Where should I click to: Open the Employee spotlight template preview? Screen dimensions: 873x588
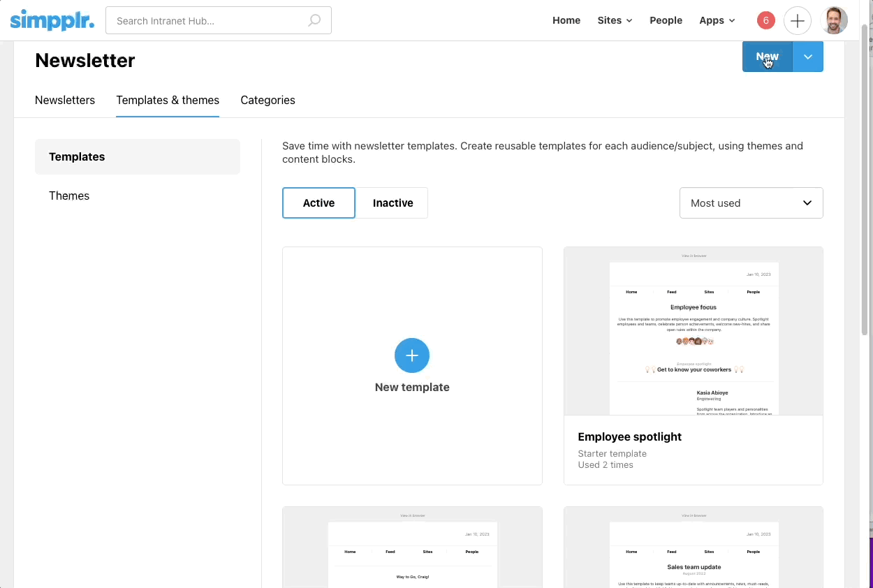click(693, 332)
